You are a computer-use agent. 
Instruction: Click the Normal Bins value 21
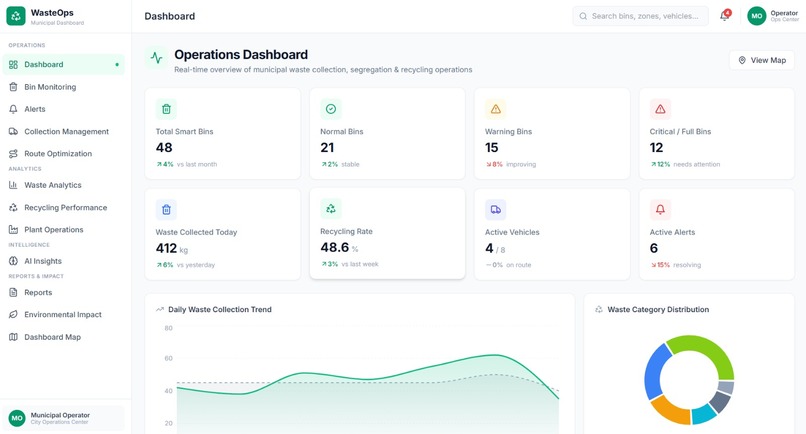tap(327, 148)
